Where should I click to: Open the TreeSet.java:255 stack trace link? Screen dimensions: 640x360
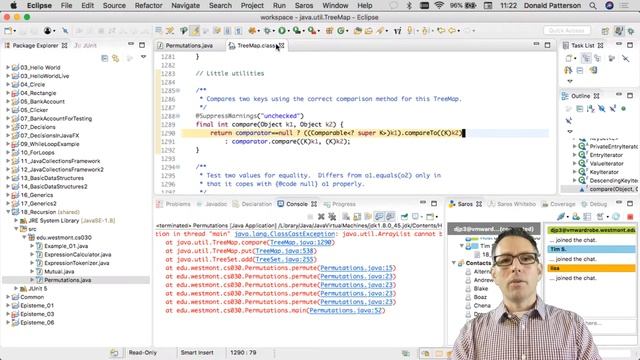[x=285, y=260]
